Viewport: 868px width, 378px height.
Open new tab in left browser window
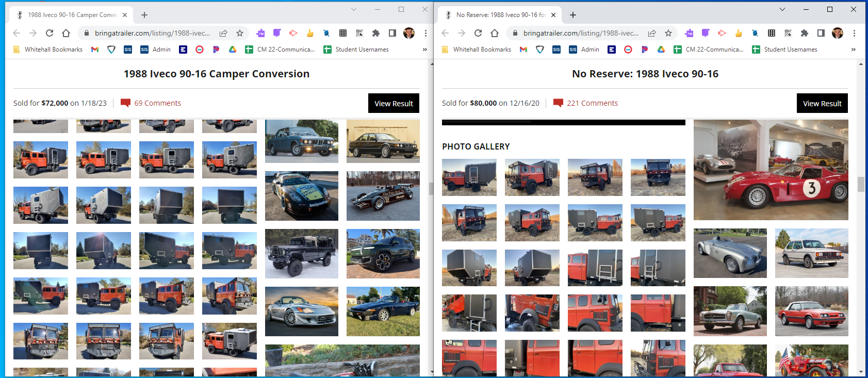pyautogui.click(x=144, y=15)
